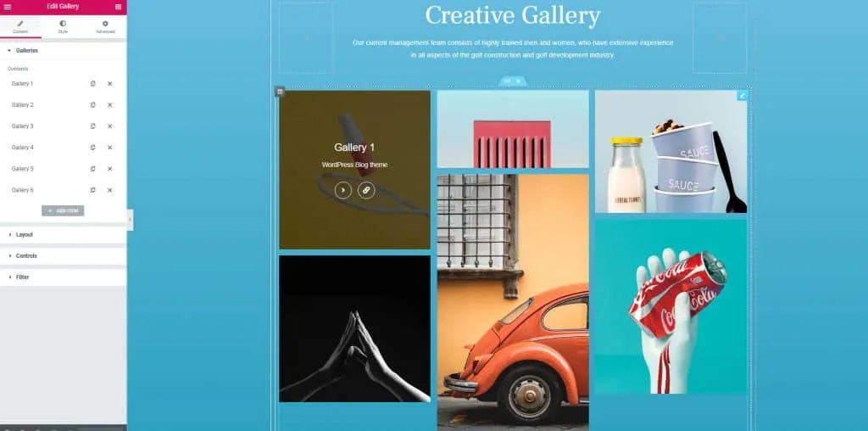
Task: Open the Gallery 2 item
Action: (x=22, y=104)
